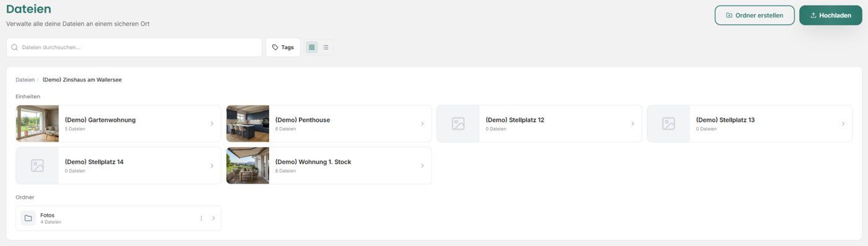Focus the Dateien durchsuchen search field
The width and height of the screenshot is (868, 246).
(134, 47)
